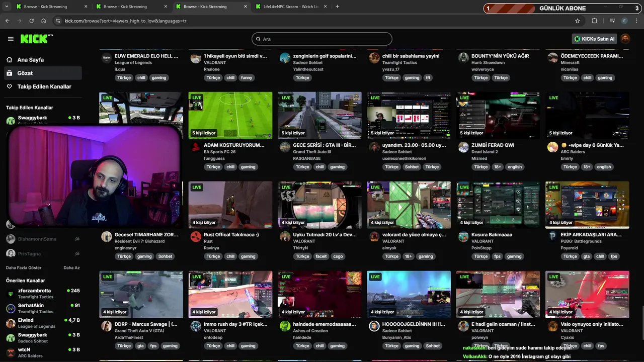This screenshot has width=644, height=362.
Task: Click gta tag under Poyaroid stream
Action: pyautogui.click(x=587, y=256)
